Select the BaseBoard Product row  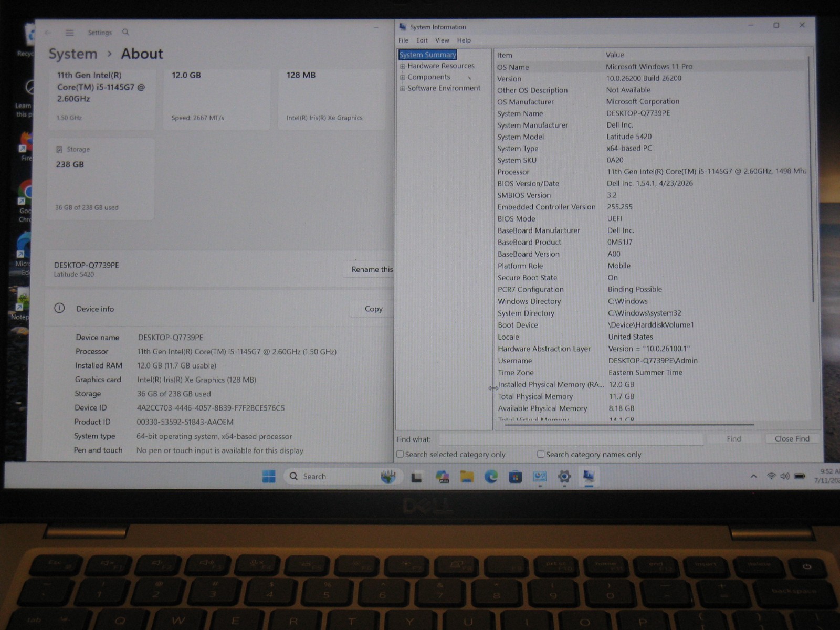point(651,242)
